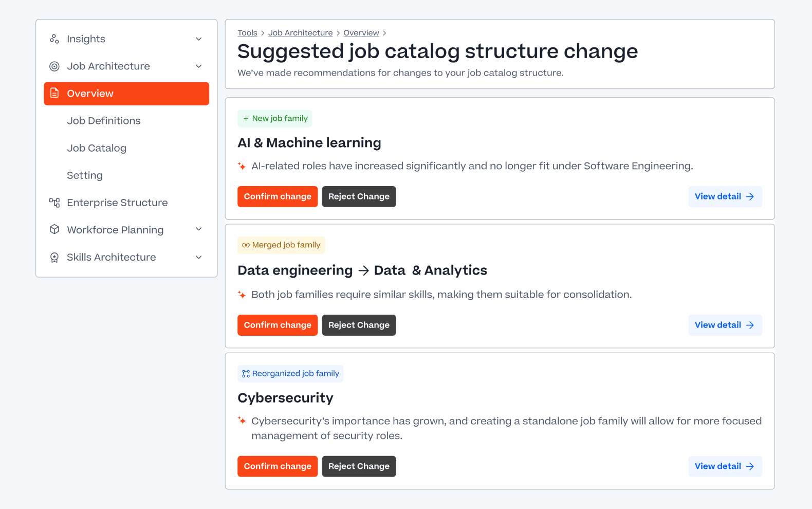The height and width of the screenshot is (509, 812).
Task: Click the Overview document icon
Action: point(55,94)
